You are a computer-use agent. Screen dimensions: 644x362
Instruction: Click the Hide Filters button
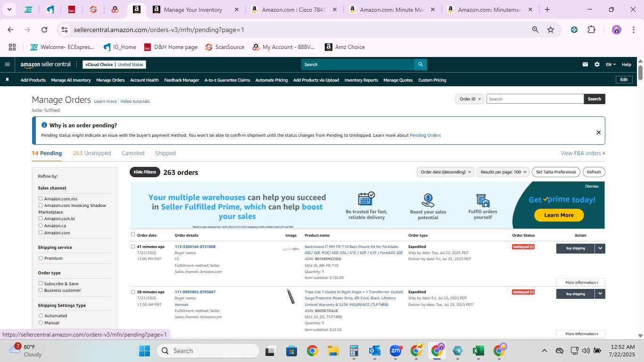point(145,172)
